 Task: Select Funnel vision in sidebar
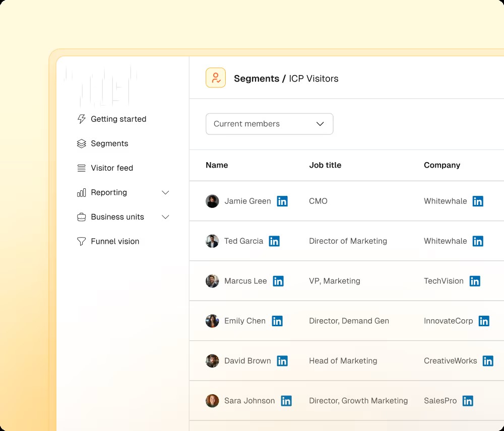[114, 242]
